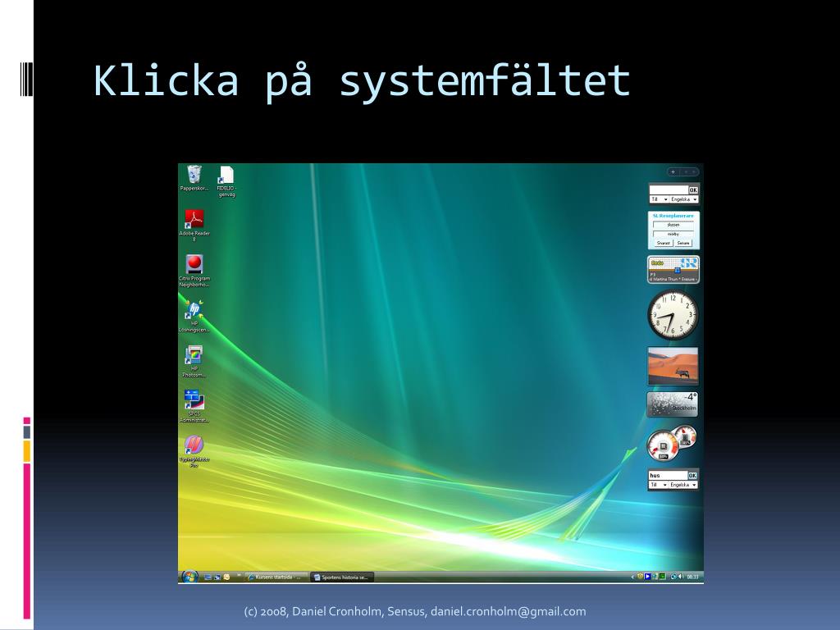Open the HP Lösningscenter desktop icon
The width and height of the screenshot is (840, 630).
(x=194, y=316)
